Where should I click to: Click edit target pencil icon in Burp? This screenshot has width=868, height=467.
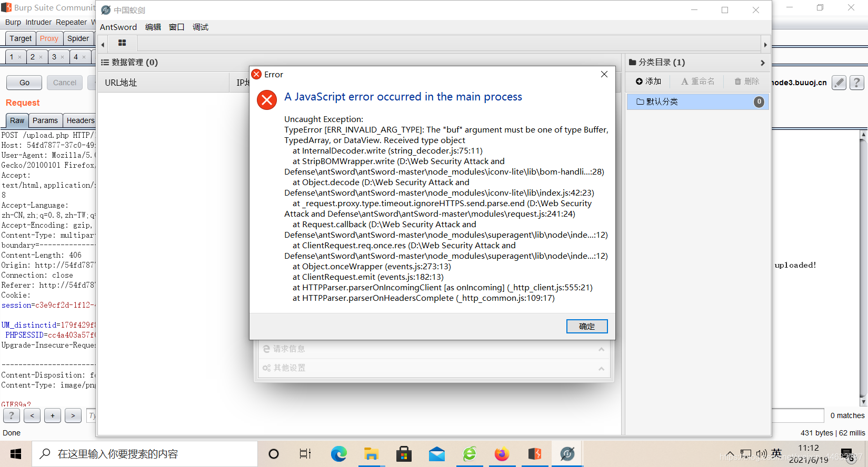click(839, 83)
